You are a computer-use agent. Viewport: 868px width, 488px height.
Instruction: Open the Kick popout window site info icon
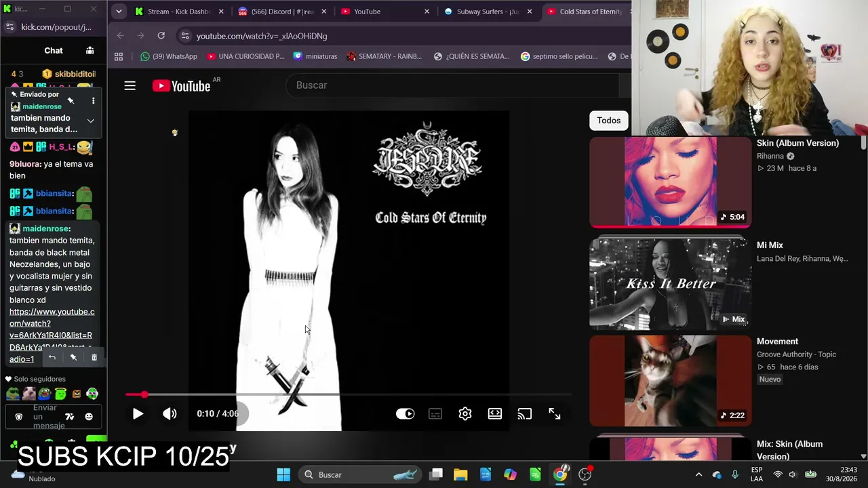(x=9, y=27)
